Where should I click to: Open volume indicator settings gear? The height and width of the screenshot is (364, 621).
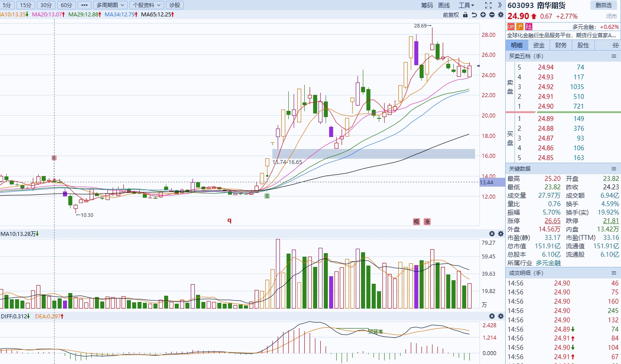[500, 234]
